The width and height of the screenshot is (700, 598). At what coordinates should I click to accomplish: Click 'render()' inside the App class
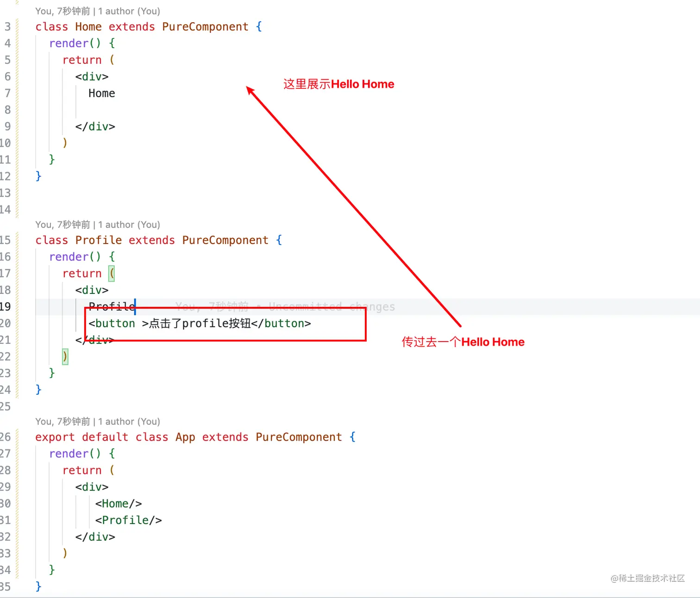pos(75,454)
